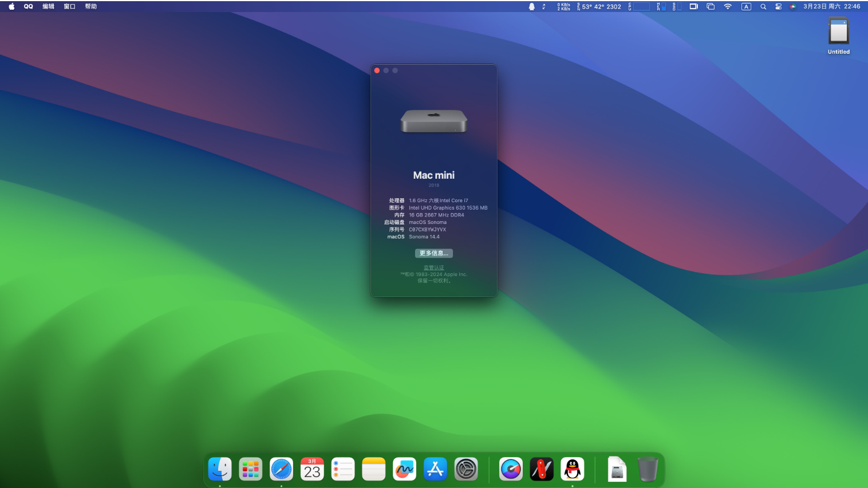Click the processor value 1.6 GHz 六核 Intel Core i7
The height and width of the screenshot is (488, 868).
[439, 200]
